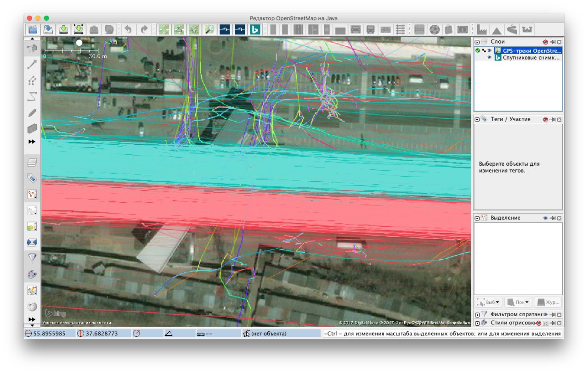Click the bus preset icon in toolbar

pyautogui.click(x=370, y=29)
